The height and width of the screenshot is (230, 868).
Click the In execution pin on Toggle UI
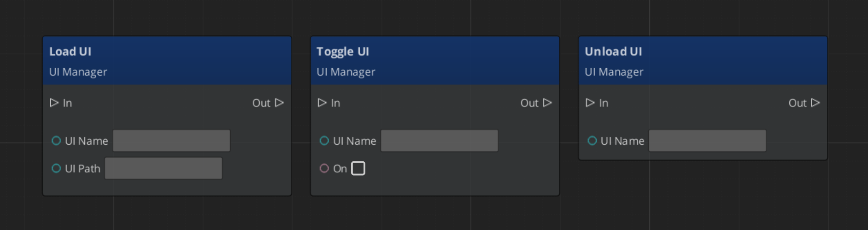(x=322, y=103)
